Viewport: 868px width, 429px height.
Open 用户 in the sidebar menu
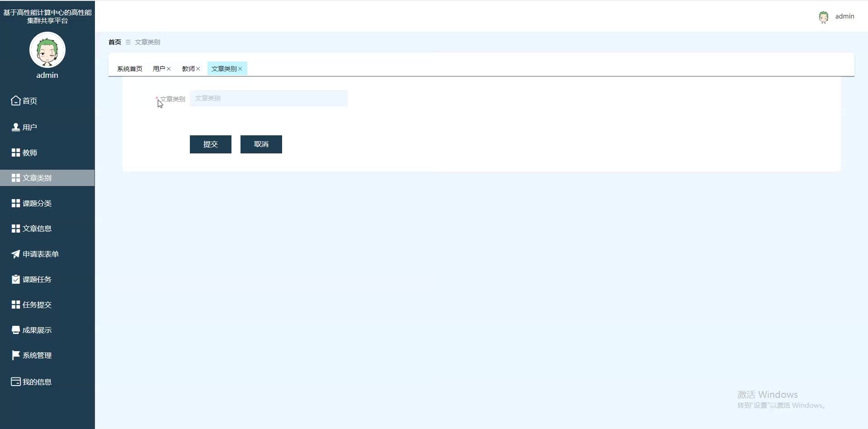point(47,127)
